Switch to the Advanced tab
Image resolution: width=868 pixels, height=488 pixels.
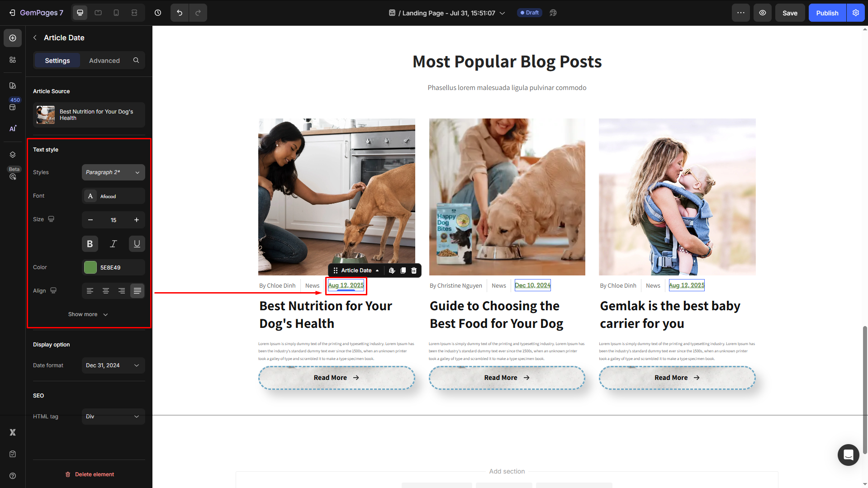[104, 61]
